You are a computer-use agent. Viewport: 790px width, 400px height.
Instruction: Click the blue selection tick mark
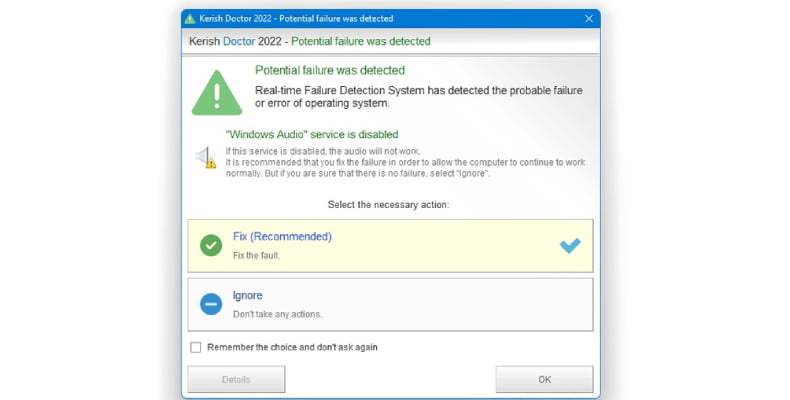coord(569,245)
